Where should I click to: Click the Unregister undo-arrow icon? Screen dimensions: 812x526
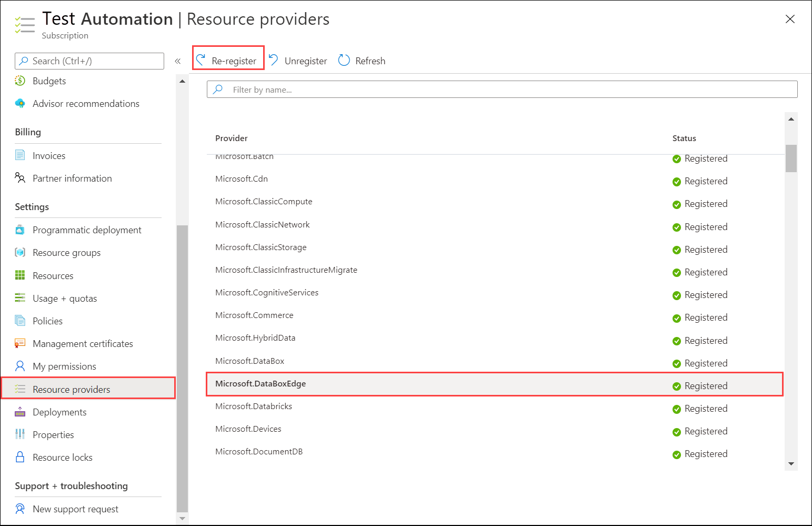coord(273,59)
